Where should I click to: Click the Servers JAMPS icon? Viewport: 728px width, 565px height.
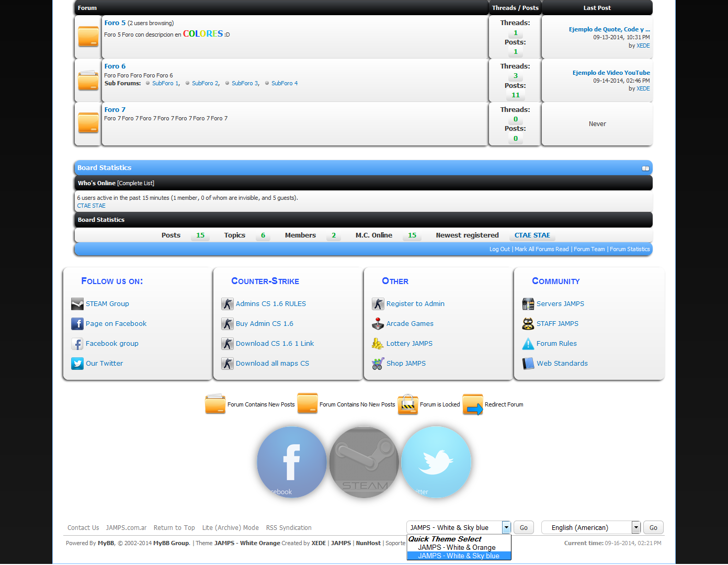[528, 304]
